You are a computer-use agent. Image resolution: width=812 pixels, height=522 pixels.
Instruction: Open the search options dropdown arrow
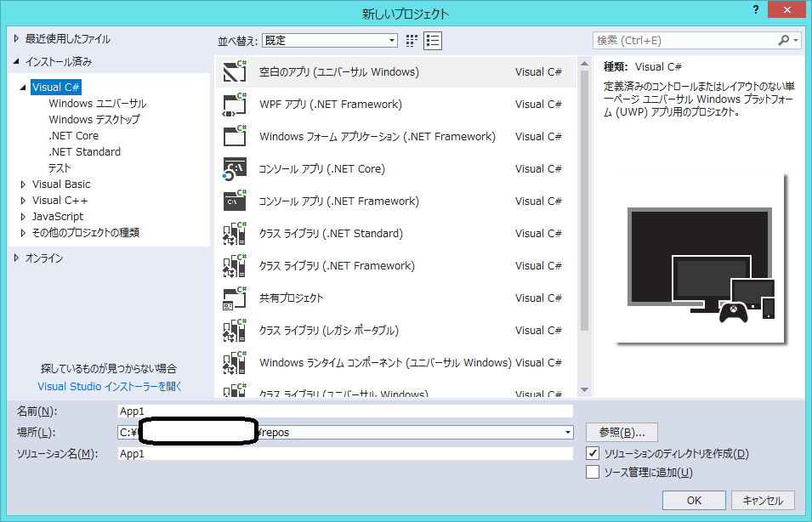796,41
